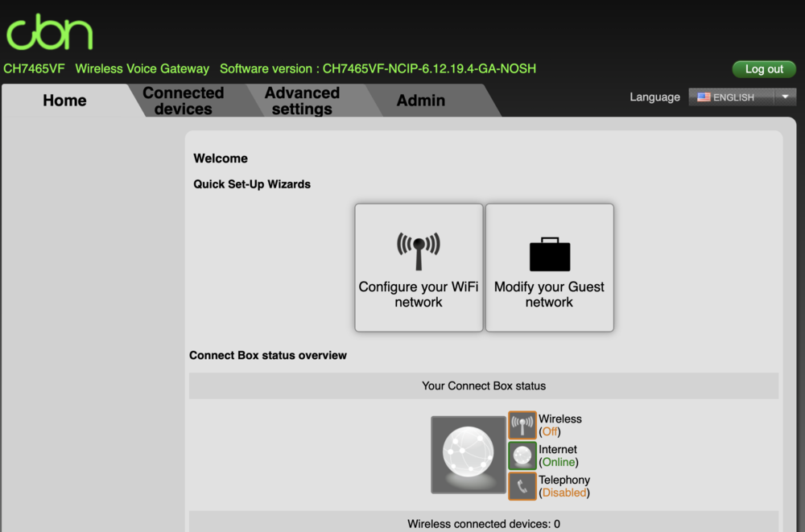Click the WiFi antenna icon in wizards

pos(419,250)
